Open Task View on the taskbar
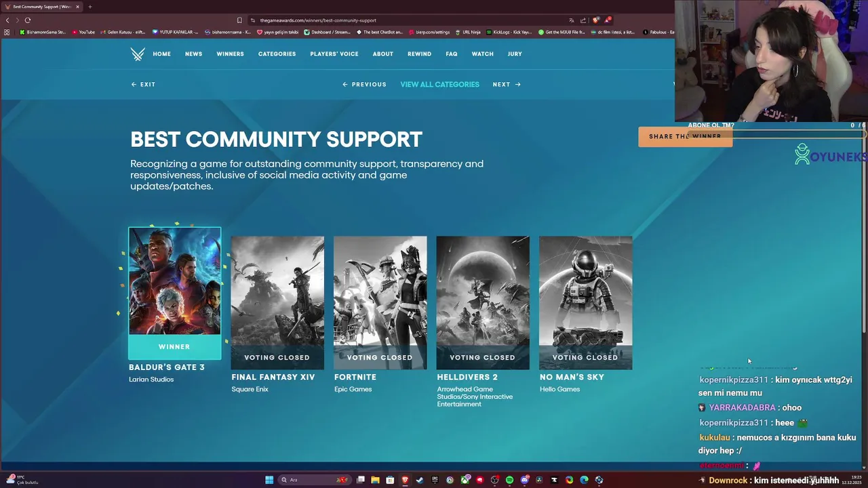Image resolution: width=868 pixels, height=488 pixels. coord(361,480)
